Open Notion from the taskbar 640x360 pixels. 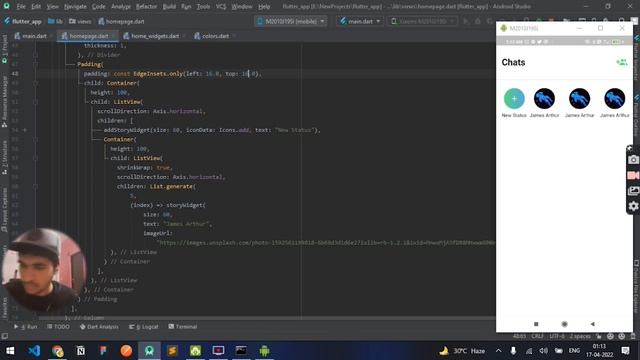click(80, 351)
